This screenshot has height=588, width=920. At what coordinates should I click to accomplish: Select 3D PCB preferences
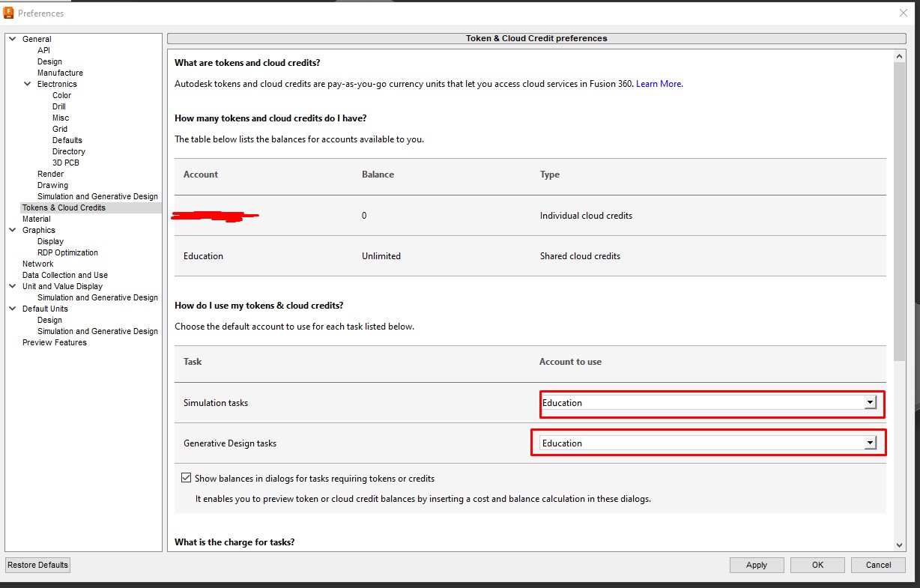point(66,163)
